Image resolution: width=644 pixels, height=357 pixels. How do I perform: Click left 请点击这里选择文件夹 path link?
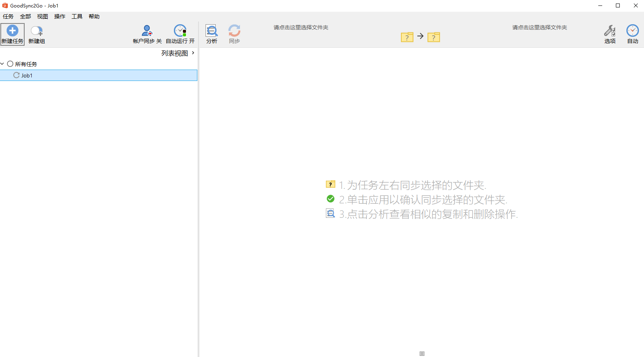[301, 27]
